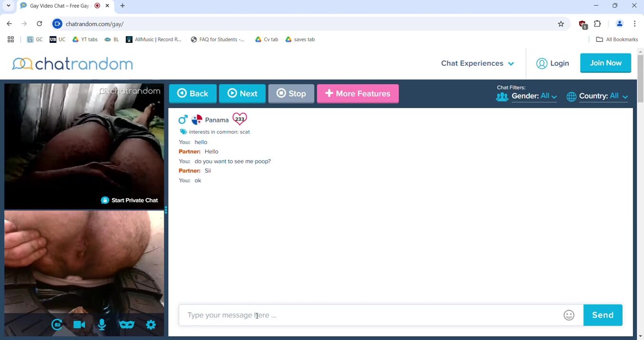Click the emoji smiley icon in message box

point(569,315)
